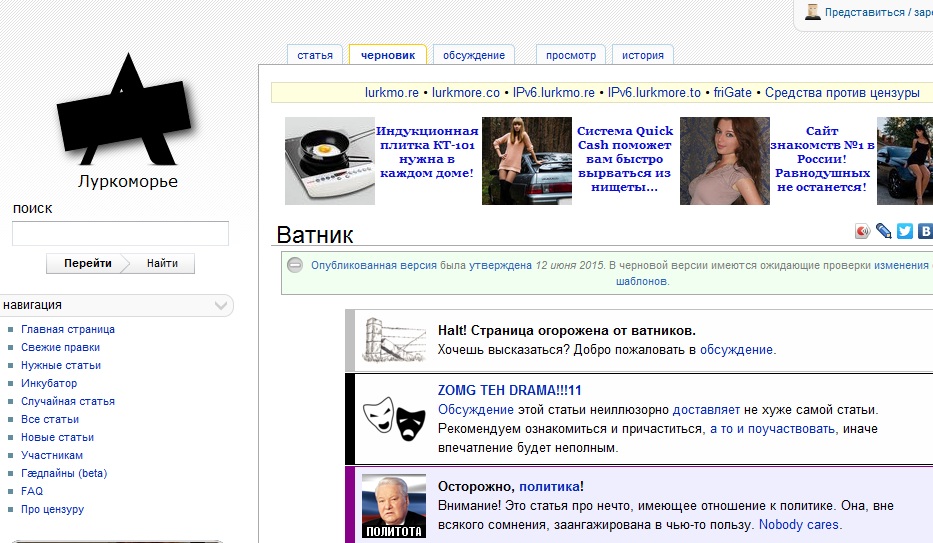Switch to the статья tab

pos(315,56)
